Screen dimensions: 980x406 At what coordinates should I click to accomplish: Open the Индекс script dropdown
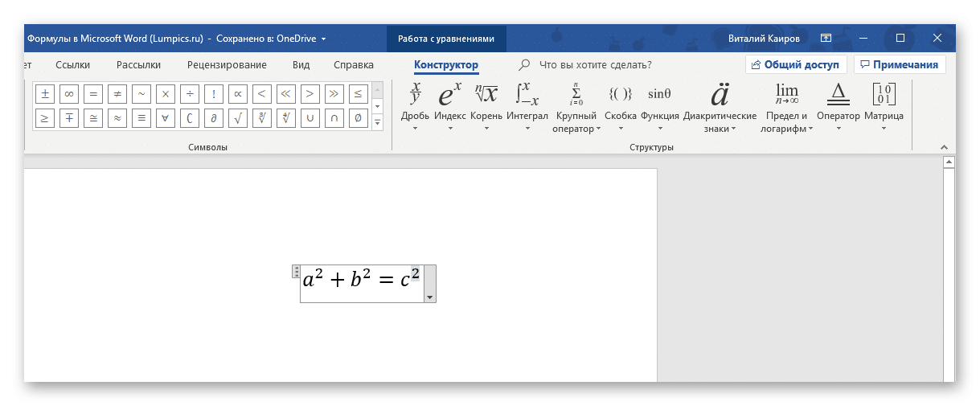click(x=449, y=108)
